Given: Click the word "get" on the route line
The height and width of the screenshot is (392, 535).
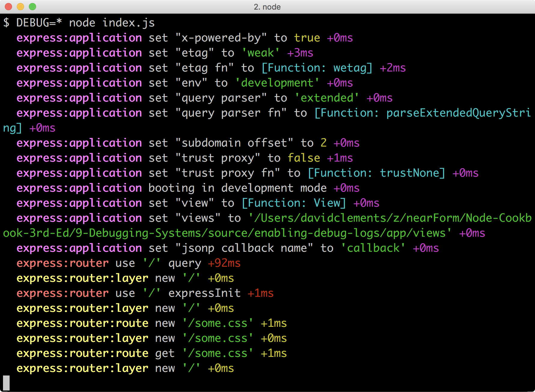Looking at the screenshot, I should coord(165,353).
